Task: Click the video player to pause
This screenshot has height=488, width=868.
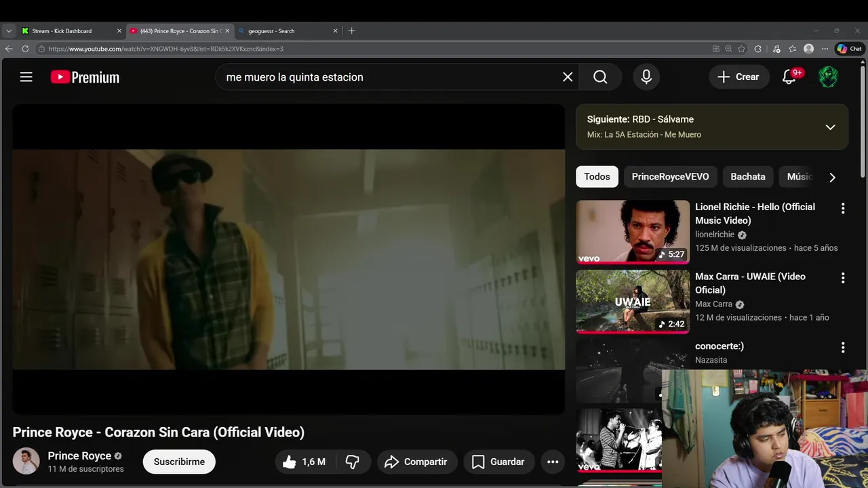Action: tap(289, 259)
